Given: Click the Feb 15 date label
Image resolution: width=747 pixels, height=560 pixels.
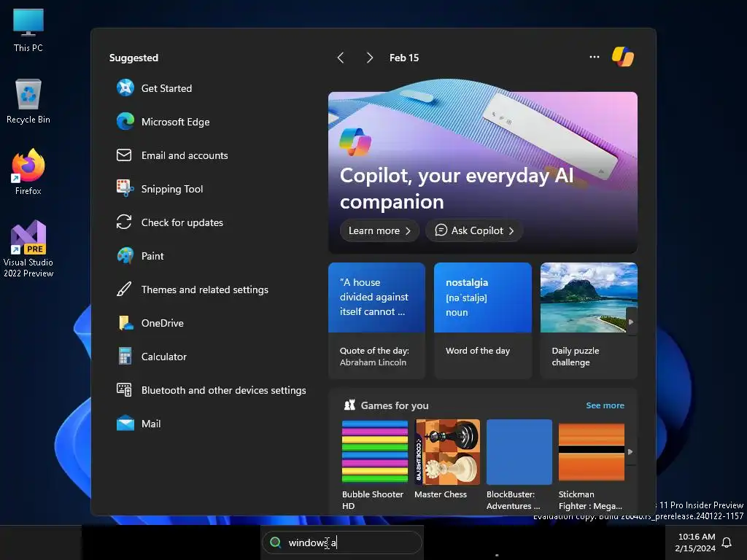Looking at the screenshot, I should 404,58.
